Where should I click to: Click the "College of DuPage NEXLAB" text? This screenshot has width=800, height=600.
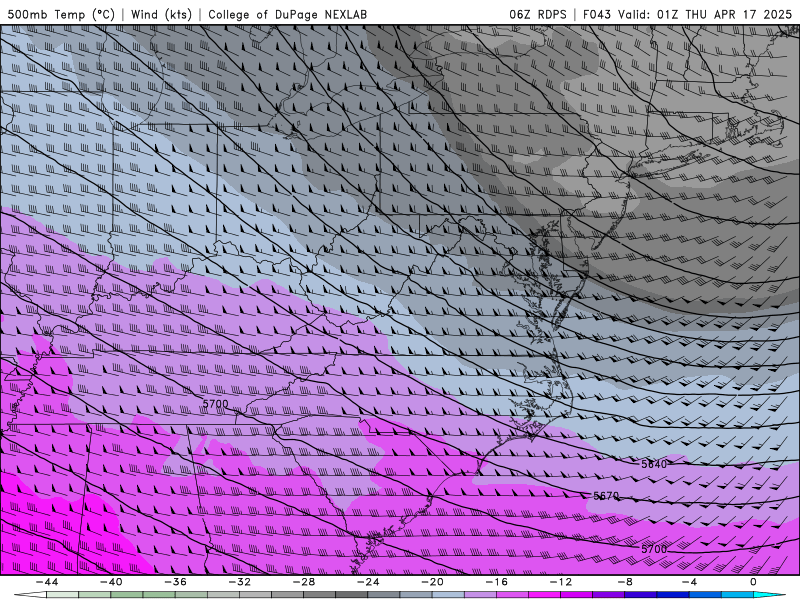tap(287, 14)
